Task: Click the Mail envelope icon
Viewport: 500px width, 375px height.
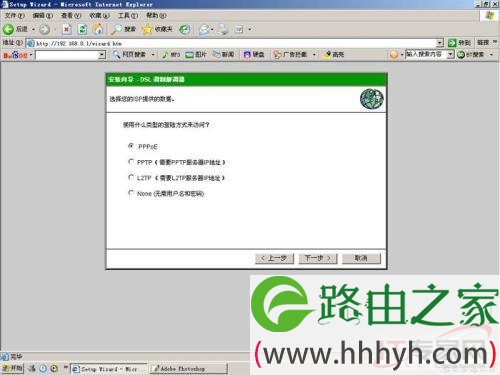Action: coord(204,30)
